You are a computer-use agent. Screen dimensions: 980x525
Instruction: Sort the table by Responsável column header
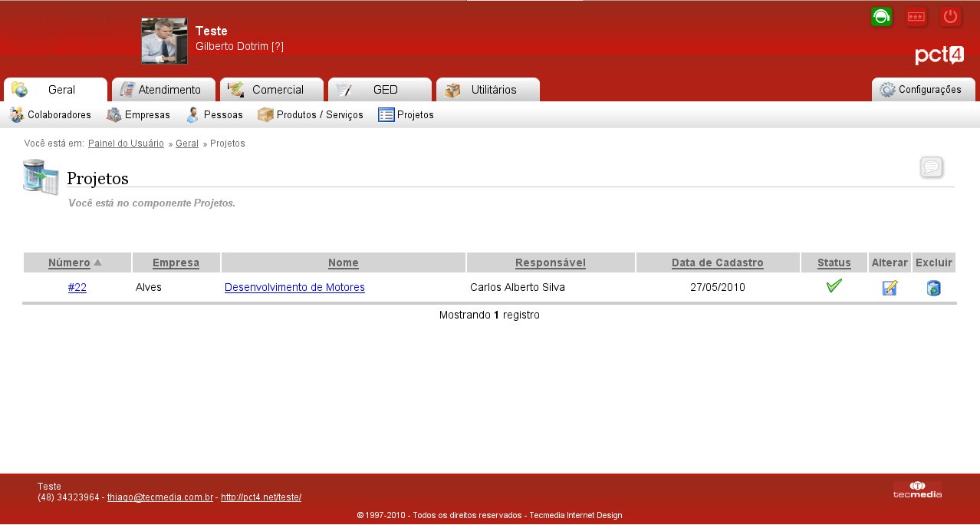coord(550,262)
